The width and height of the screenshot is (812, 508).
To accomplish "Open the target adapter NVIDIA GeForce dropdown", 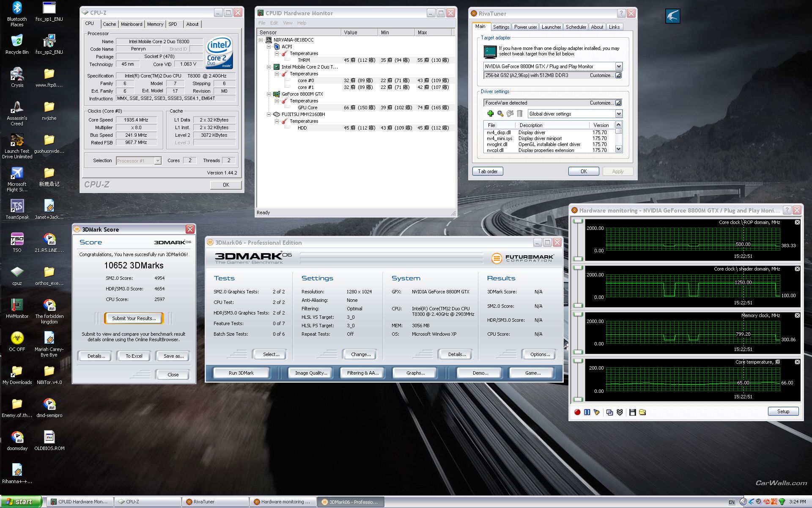I will tap(619, 66).
